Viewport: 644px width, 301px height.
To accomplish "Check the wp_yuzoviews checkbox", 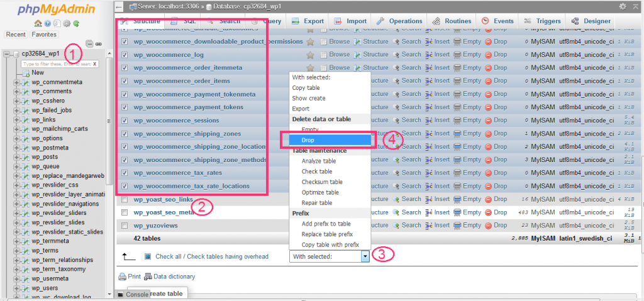I will 125,226.
